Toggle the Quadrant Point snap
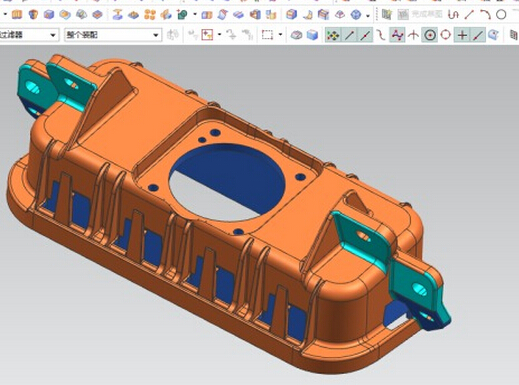 446,35
